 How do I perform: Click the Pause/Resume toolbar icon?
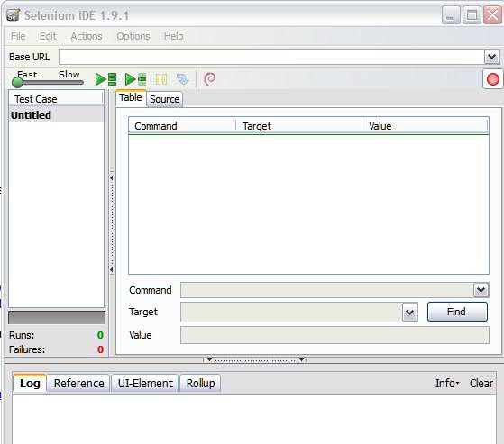coord(161,79)
